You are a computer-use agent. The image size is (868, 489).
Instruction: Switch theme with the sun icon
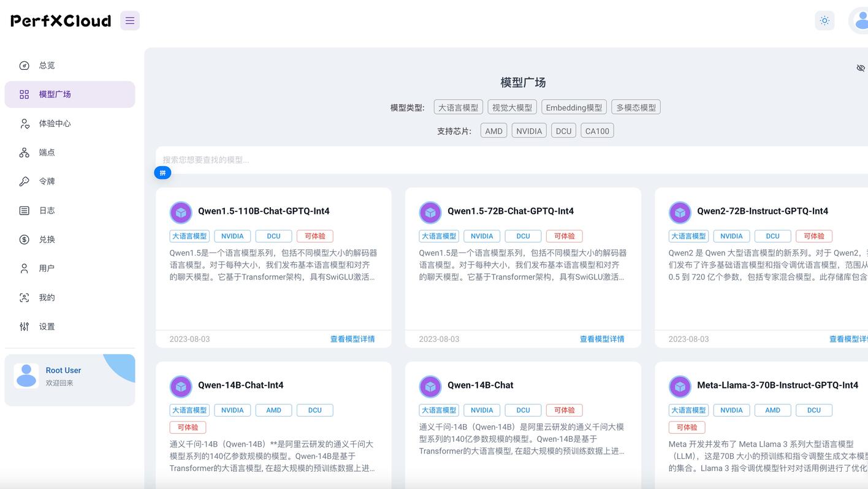click(824, 21)
